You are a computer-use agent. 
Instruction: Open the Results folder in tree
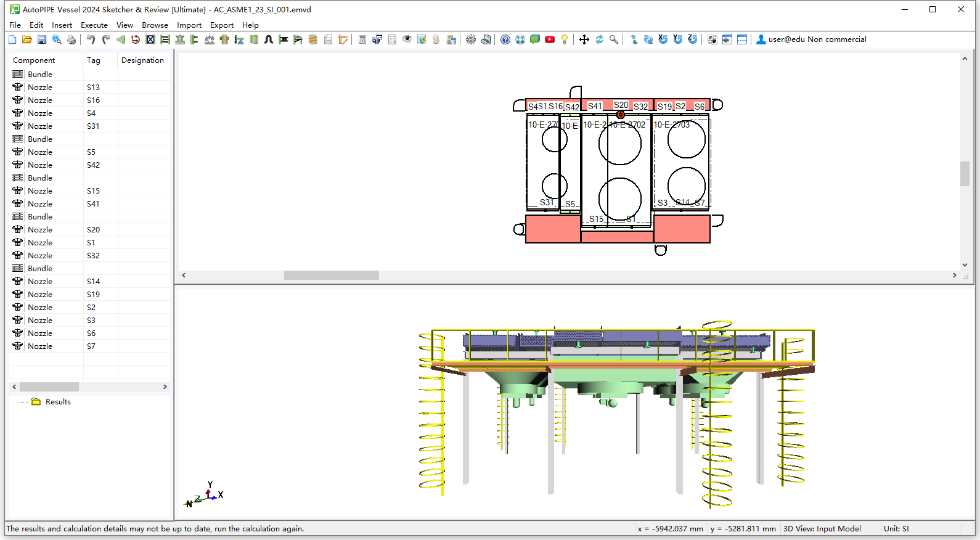tap(52, 402)
